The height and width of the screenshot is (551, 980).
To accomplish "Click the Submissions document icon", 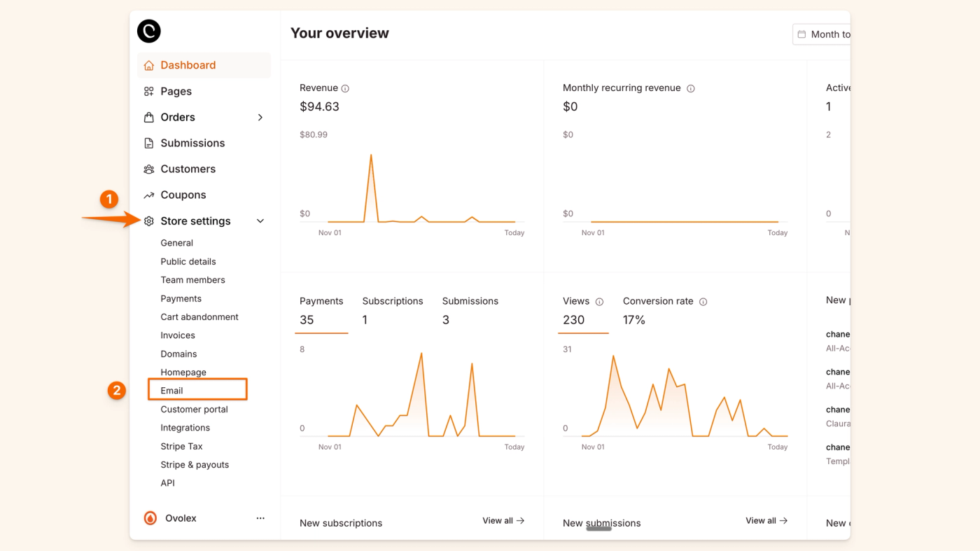I will coord(148,143).
